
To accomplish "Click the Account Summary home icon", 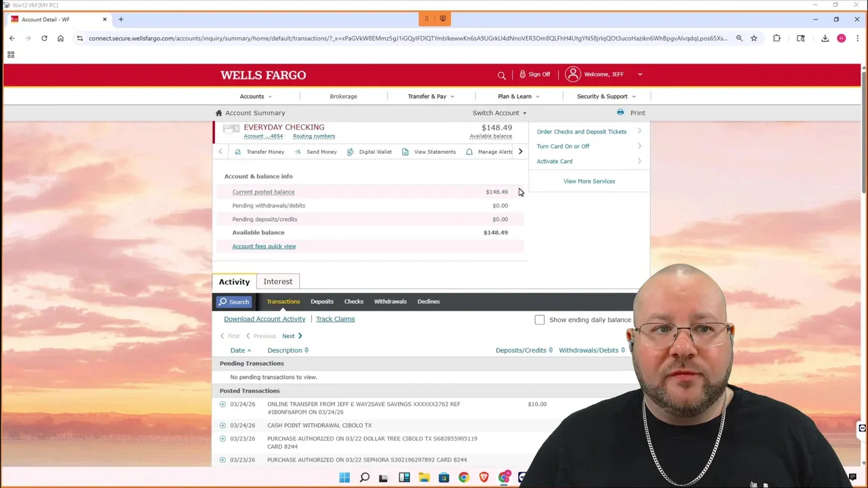I will coord(218,113).
